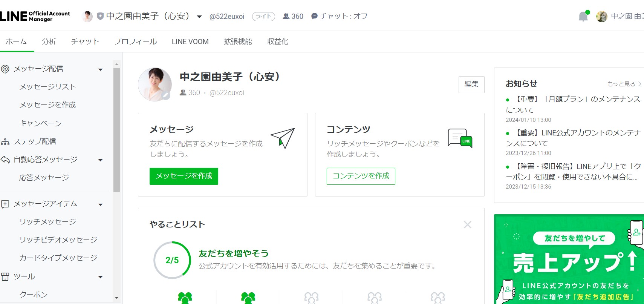Image resolution: width=644 pixels, height=304 pixels.
Task: Click the メッセージ配信 broadcast icon
Action: tap(5, 69)
